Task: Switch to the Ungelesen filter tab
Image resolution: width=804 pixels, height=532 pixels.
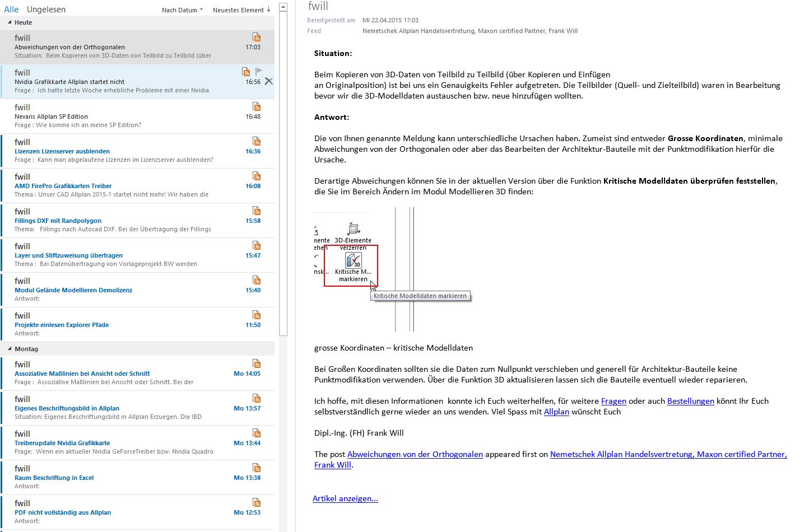Action: (46, 10)
